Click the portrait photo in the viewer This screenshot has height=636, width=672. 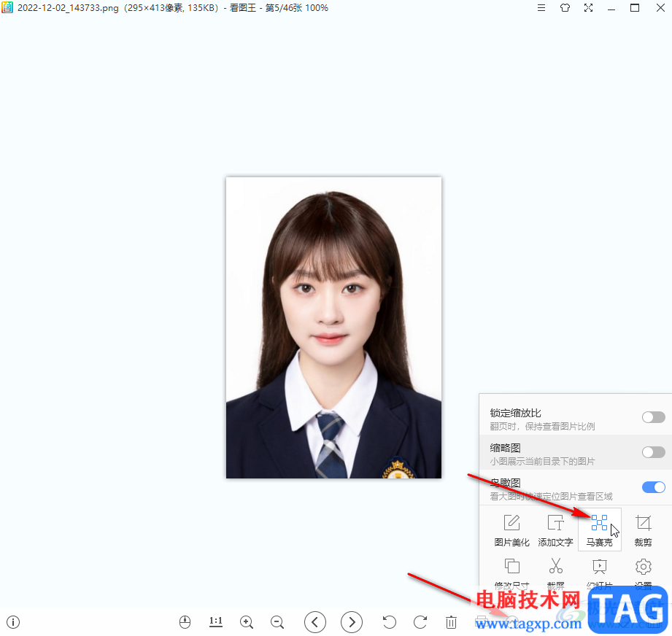(x=333, y=327)
